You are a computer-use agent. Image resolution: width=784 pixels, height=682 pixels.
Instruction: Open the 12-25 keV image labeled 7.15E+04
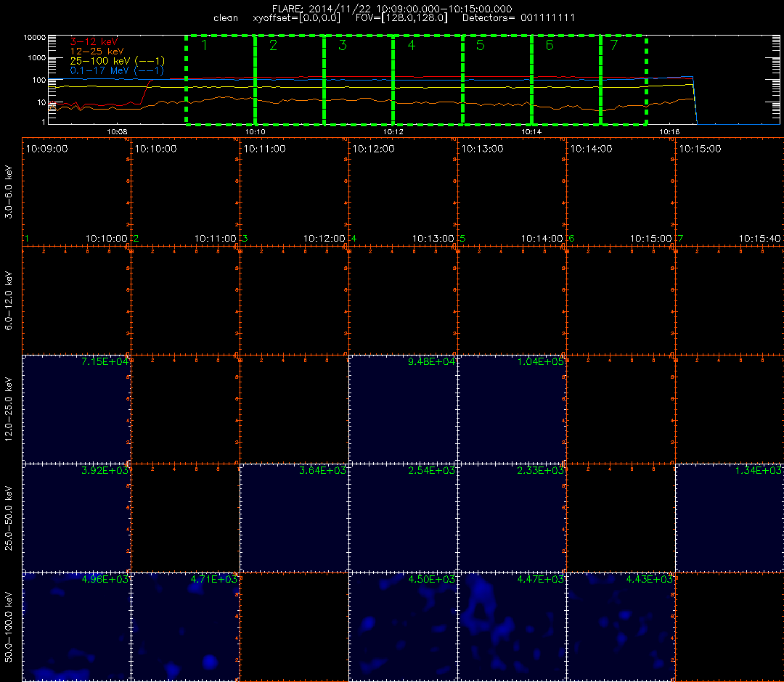click(76, 410)
